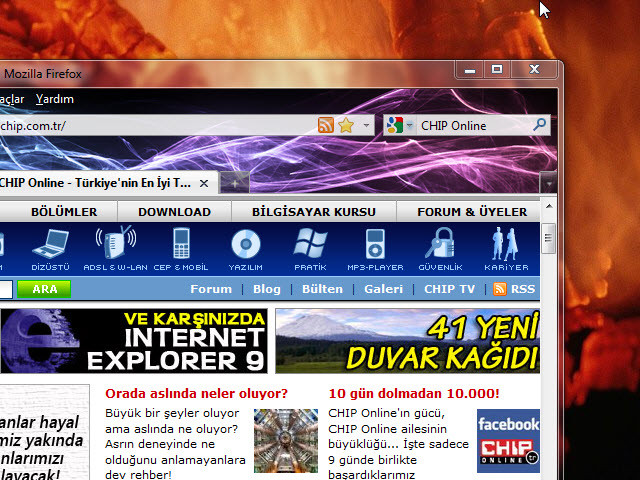Open the CHIP TV link
The image size is (640, 480).
click(x=449, y=289)
